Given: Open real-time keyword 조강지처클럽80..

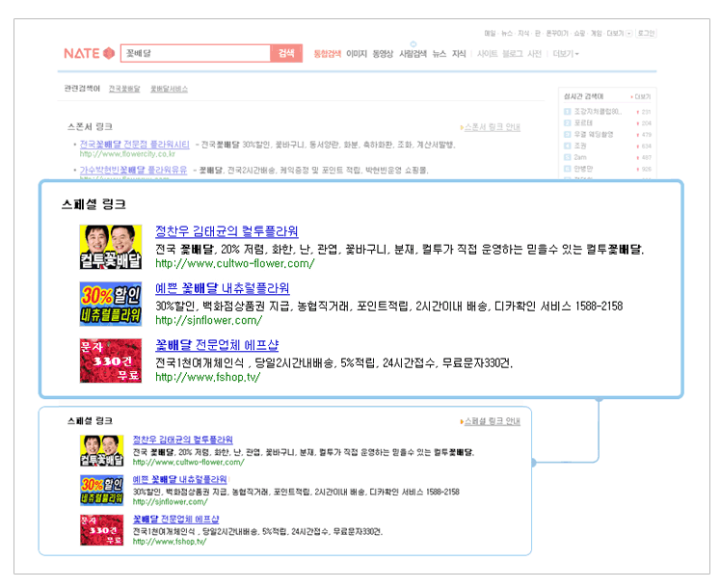Looking at the screenshot, I should pos(598,112).
